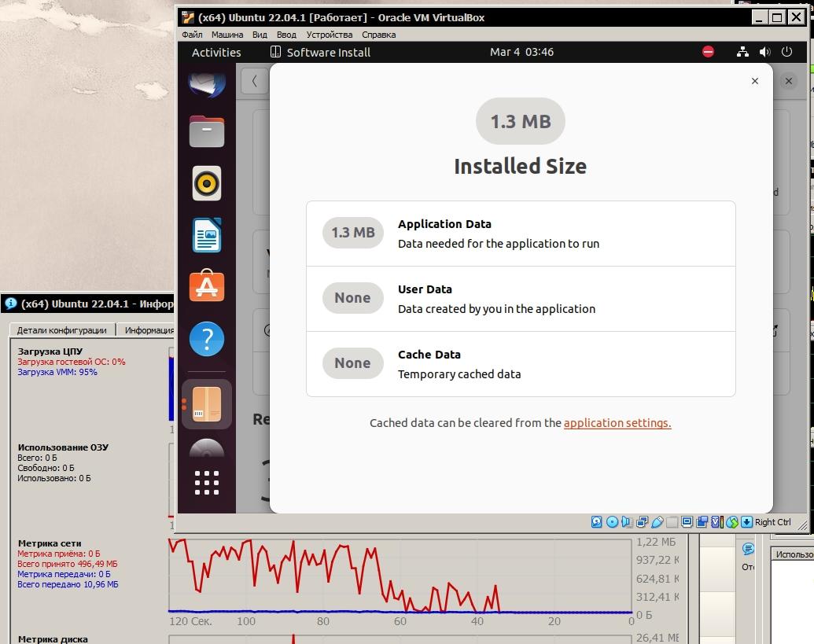Click the audio icon in VirtualBox status bar
The width and height of the screenshot is (814, 644).
pyautogui.click(x=627, y=522)
